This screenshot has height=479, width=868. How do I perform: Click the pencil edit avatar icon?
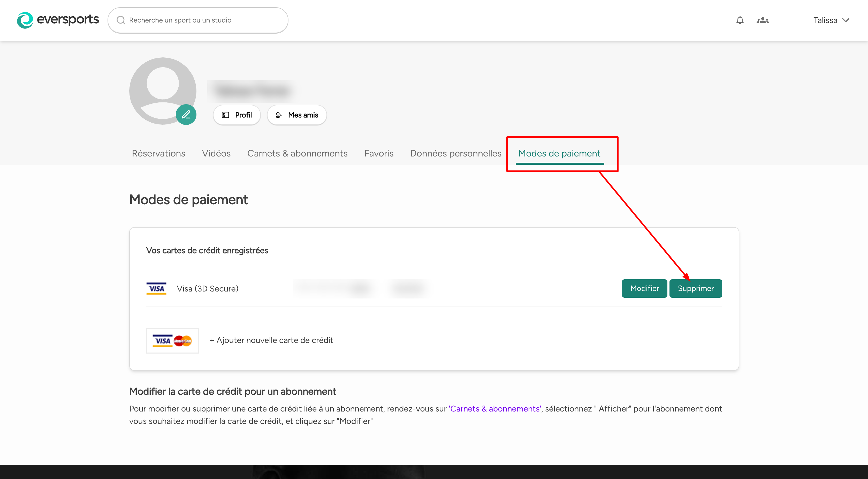(x=186, y=115)
